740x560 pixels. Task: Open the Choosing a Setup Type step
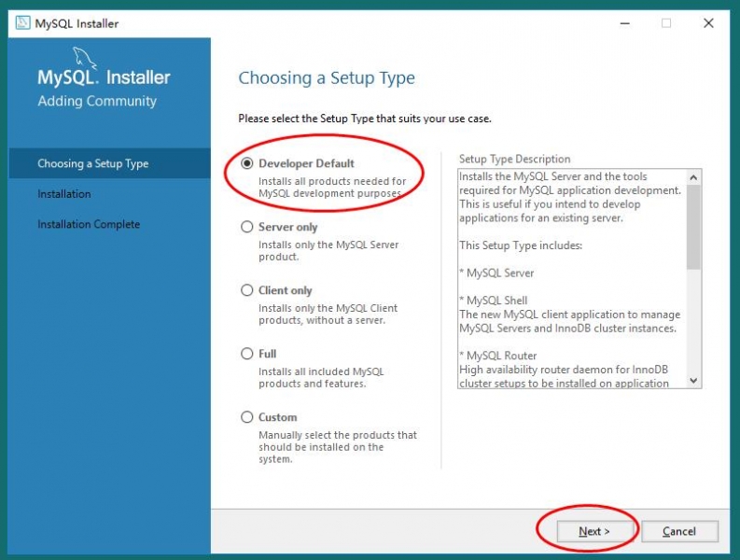pyautogui.click(x=92, y=163)
